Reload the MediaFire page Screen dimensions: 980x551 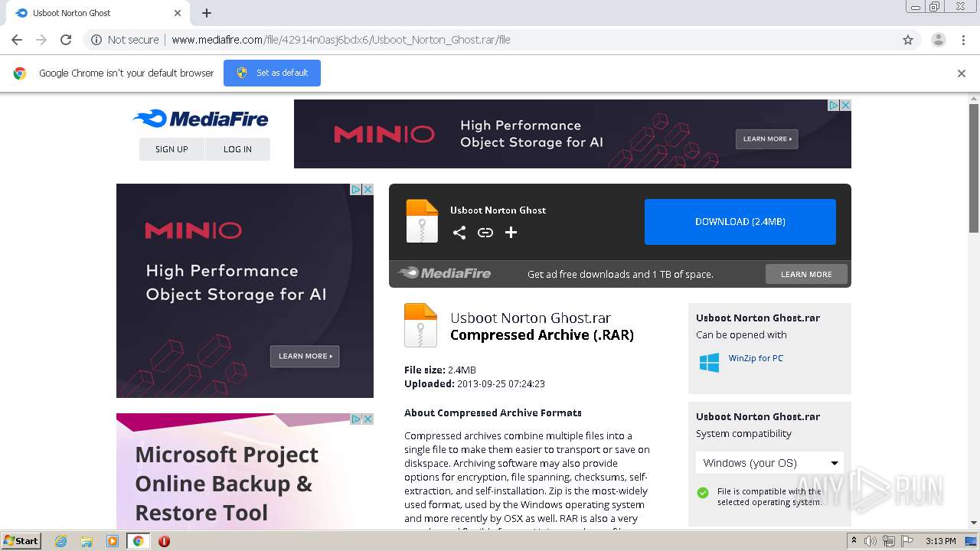tap(66, 40)
